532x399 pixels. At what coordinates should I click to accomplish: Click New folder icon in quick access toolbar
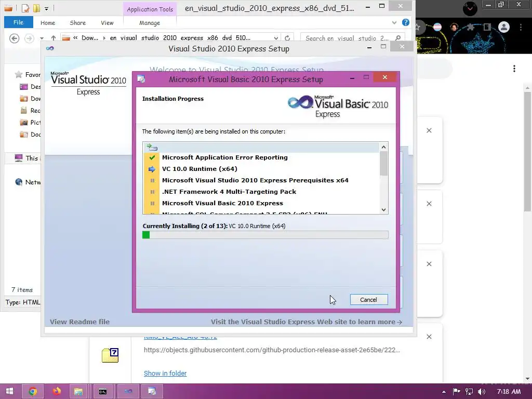pos(36,8)
